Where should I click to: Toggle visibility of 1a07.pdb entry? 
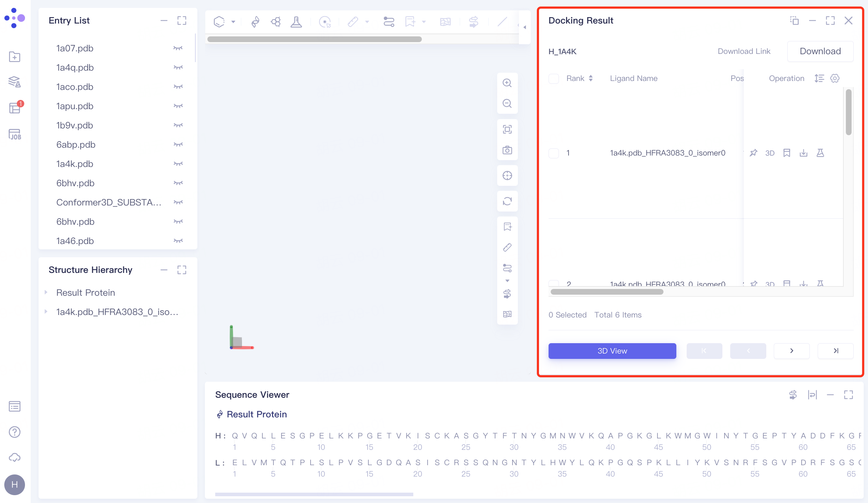point(178,48)
